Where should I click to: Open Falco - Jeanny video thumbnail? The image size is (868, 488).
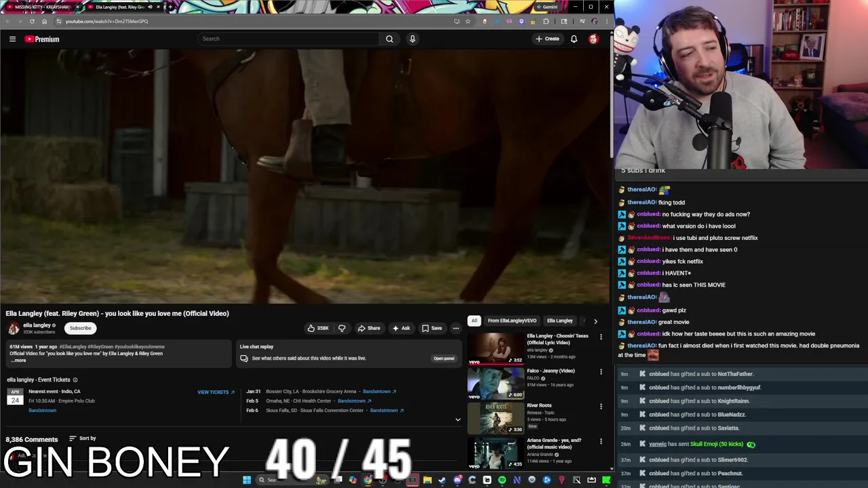coord(496,383)
